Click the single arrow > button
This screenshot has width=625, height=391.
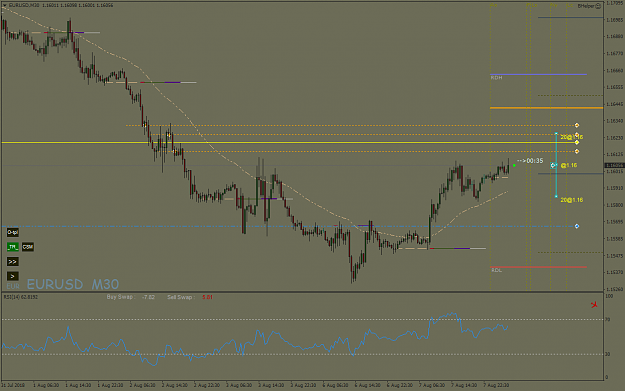pos(13,276)
